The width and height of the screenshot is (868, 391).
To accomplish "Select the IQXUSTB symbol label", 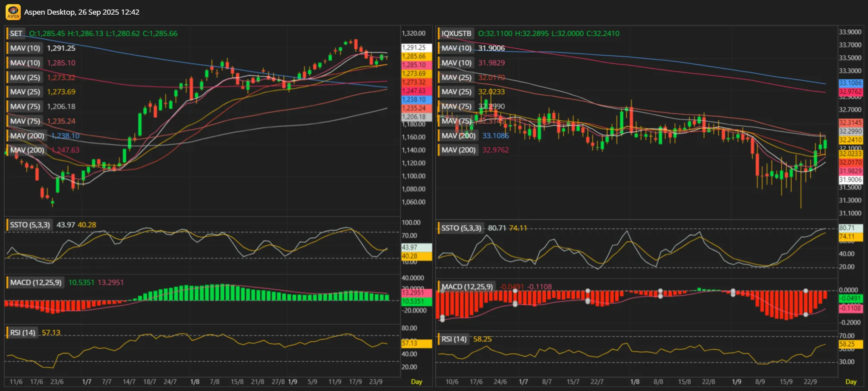I will pos(456,34).
